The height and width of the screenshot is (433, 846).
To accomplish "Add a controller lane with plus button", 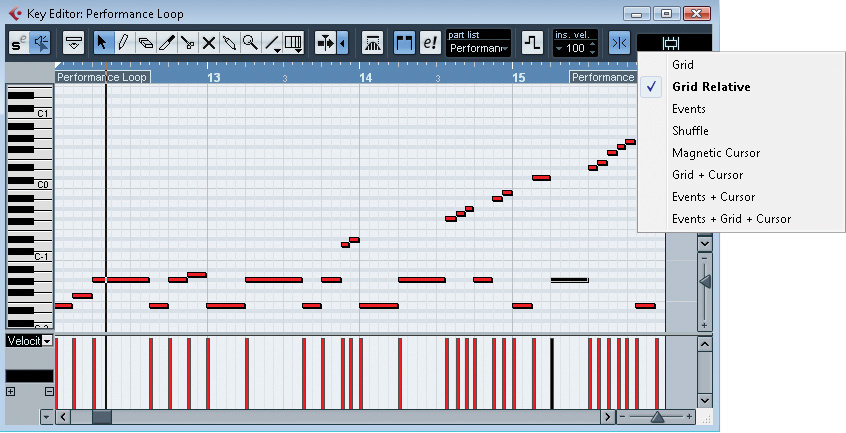I will [10, 391].
